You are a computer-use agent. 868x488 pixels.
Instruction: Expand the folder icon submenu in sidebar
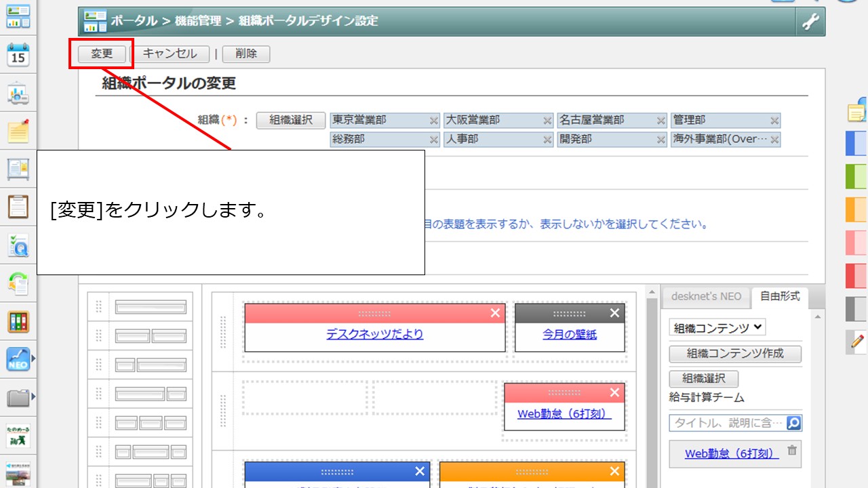click(33, 396)
